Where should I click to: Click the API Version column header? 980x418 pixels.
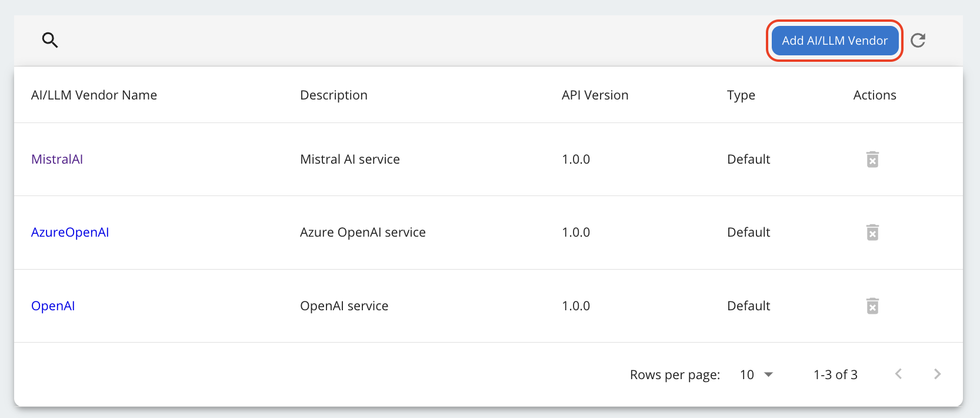pos(595,95)
